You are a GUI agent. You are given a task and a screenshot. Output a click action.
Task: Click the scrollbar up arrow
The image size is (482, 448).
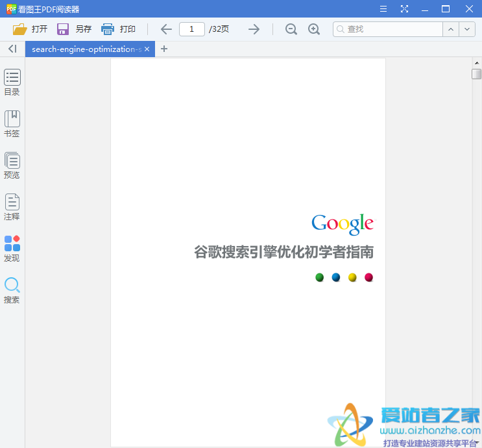(476, 63)
